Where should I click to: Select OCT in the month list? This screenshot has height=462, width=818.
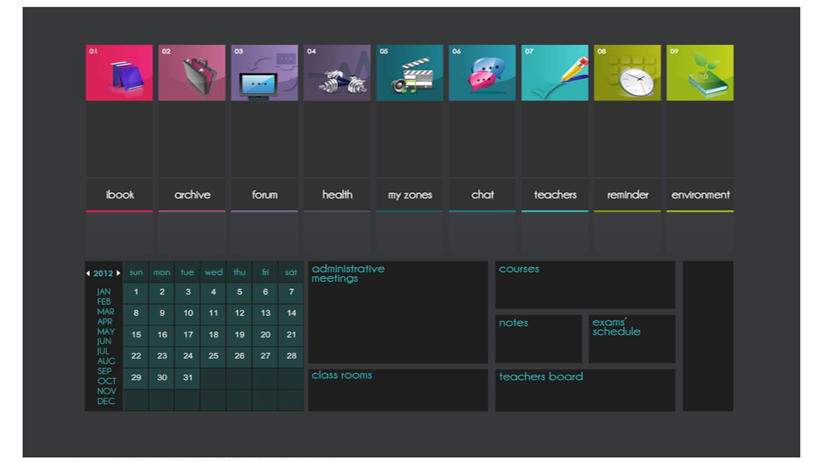106,381
